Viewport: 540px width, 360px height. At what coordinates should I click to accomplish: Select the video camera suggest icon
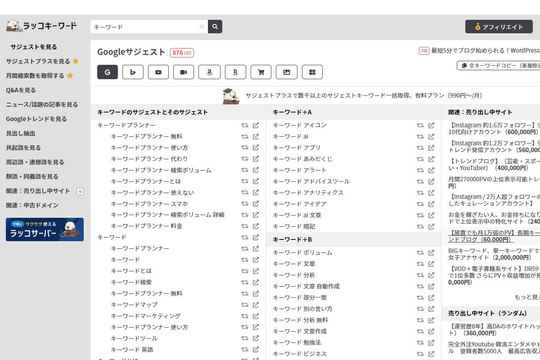pyautogui.click(x=184, y=72)
